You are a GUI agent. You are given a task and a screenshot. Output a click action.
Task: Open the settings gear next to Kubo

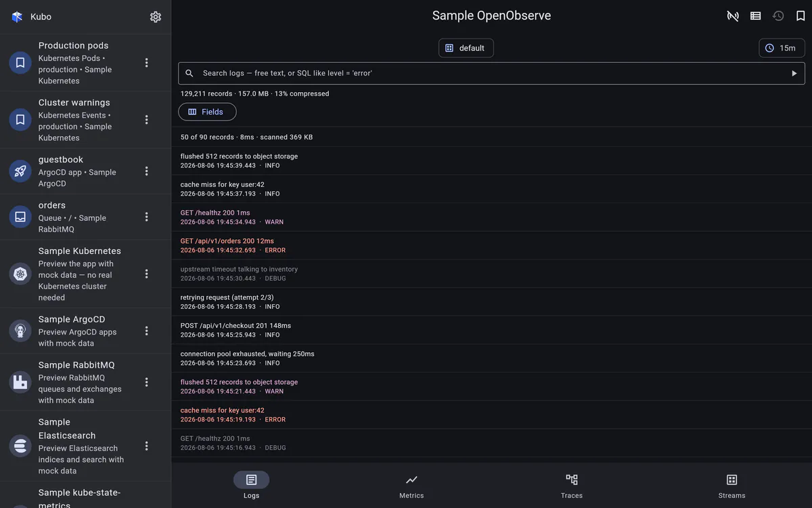pyautogui.click(x=156, y=17)
